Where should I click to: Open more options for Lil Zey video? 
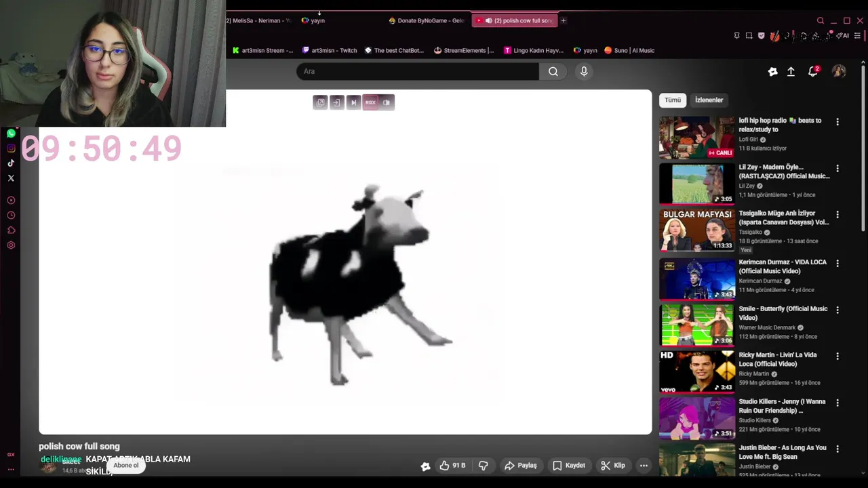point(837,168)
